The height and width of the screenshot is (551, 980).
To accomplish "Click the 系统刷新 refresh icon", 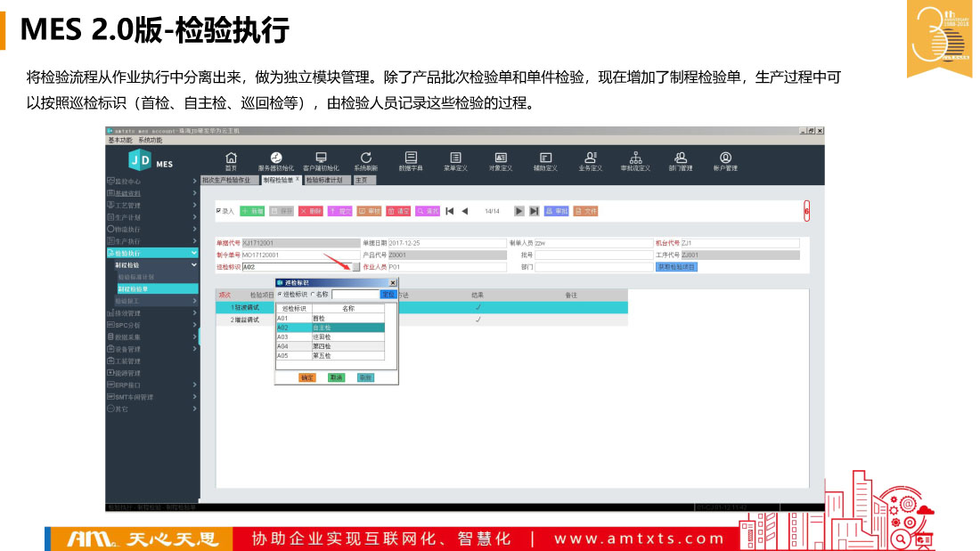I will (x=365, y=159).
